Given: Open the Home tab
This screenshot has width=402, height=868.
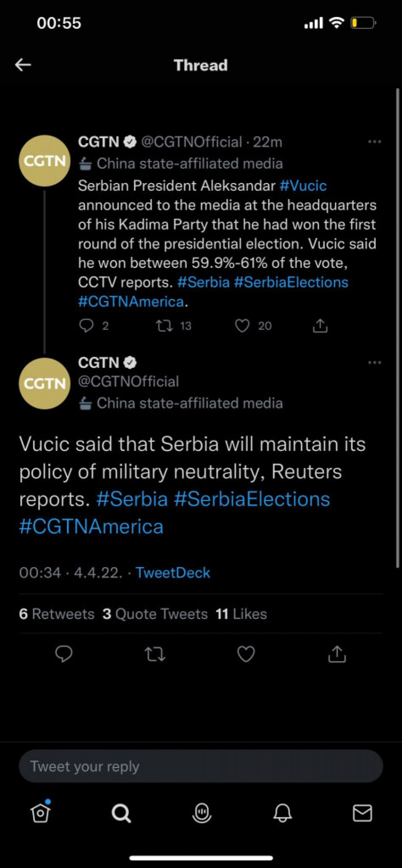Looking at the screenshot, I should [41, 813].
